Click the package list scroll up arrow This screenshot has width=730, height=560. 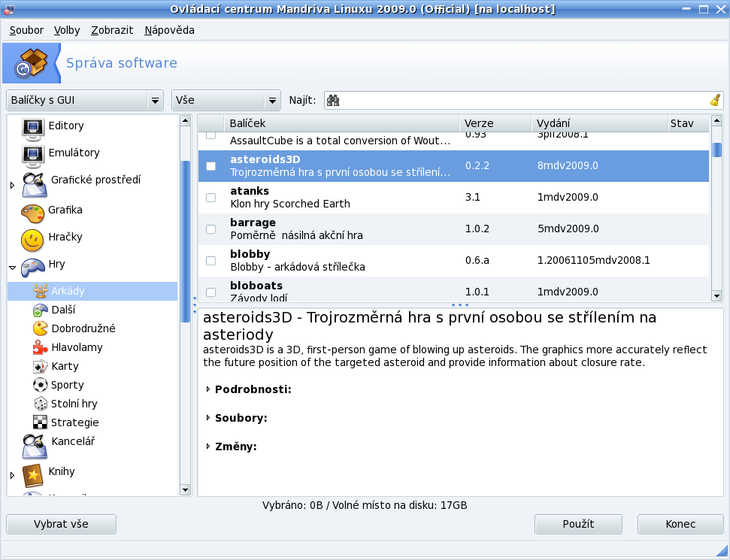pyautogui.click(x=716, y=121)
